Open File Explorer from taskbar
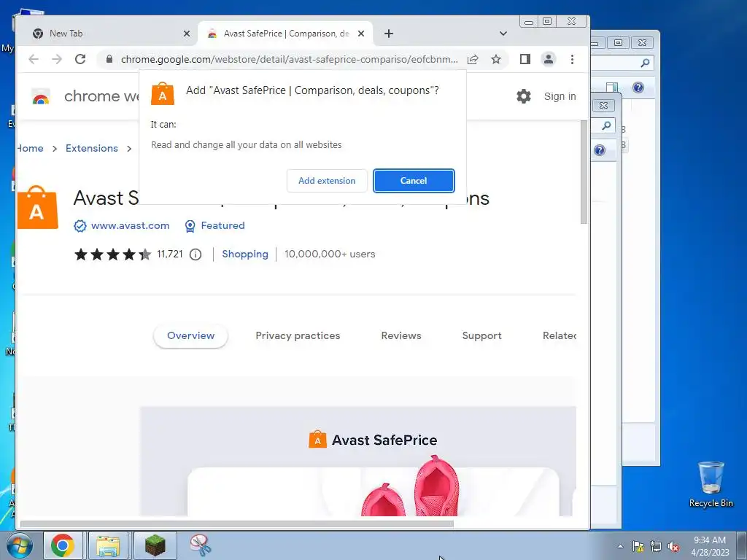The height and width of the screenshot is (560, 747). 108,545
